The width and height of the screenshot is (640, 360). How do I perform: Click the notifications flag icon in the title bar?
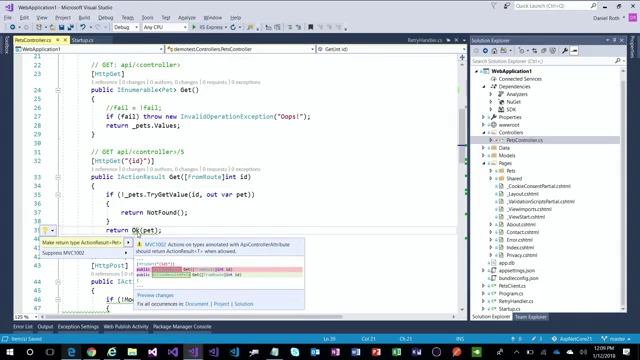tap(494, 6)
